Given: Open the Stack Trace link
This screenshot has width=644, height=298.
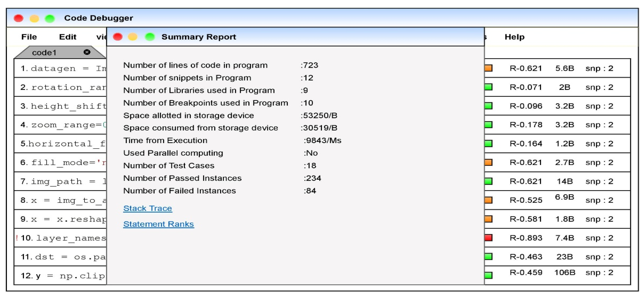Looking at the screenshot, I should coord(148,208).
